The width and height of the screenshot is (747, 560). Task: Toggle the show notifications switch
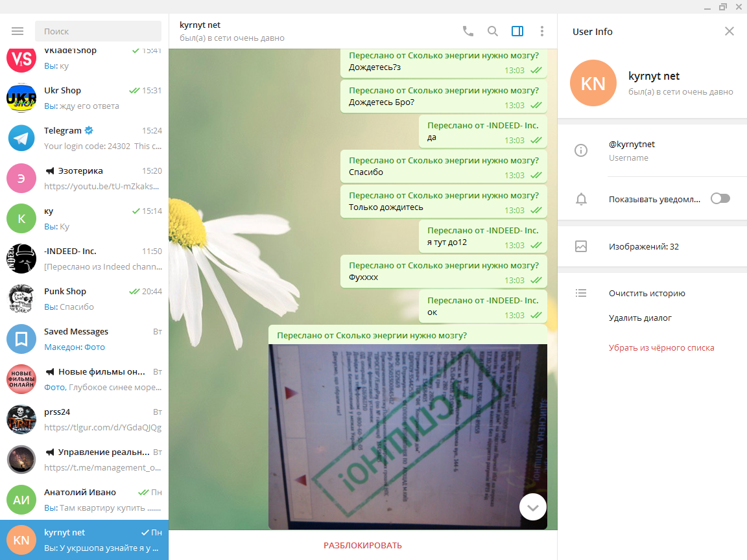click(x=720, y=198)
